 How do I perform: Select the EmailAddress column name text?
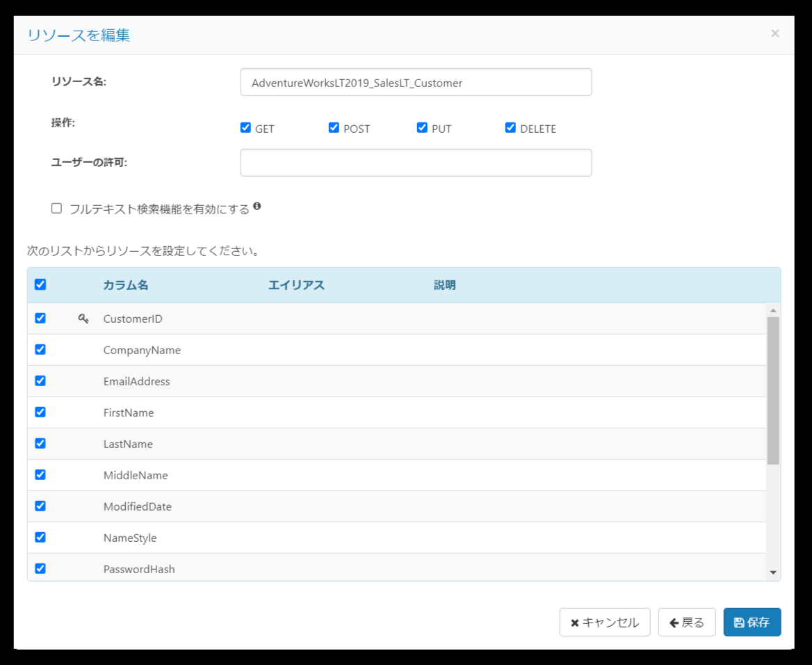137,381
